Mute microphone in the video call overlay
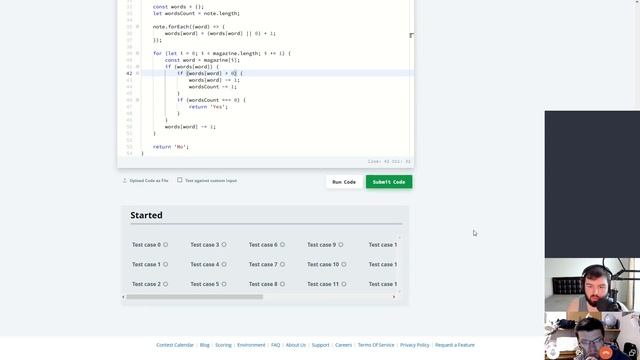The height and width of the screenshot is (360, 640). tap(552, 352)
